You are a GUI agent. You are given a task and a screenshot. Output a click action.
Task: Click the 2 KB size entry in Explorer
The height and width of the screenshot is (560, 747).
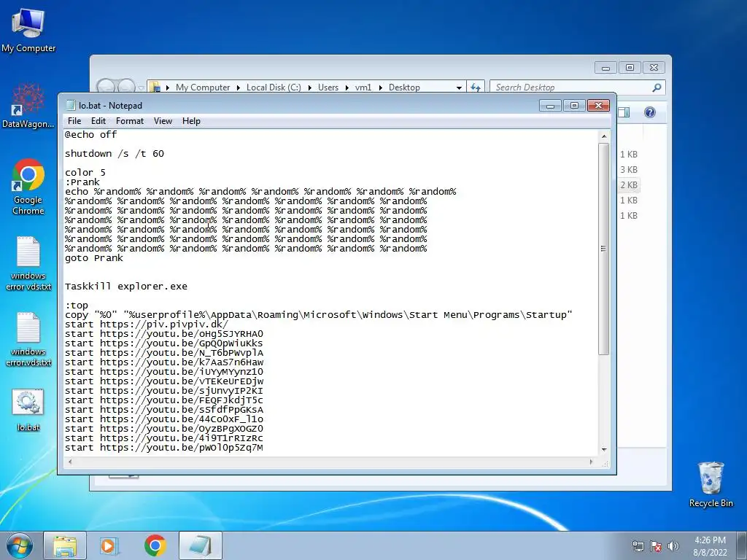pyautogui.click(x=628, y=184)
